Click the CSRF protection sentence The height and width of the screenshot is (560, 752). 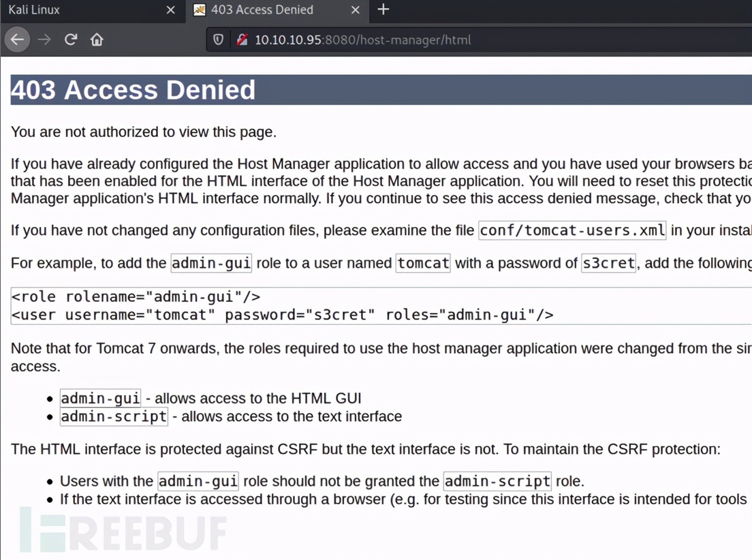click(x=366, y=449)
